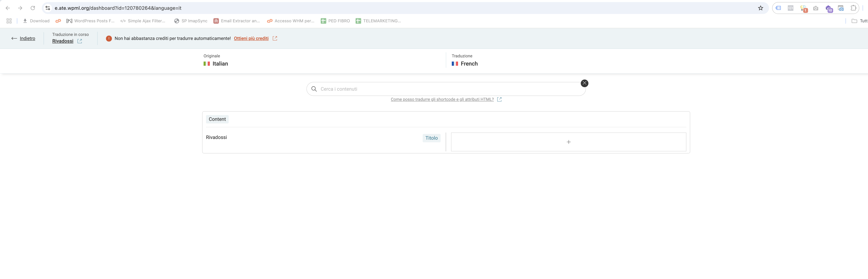868x279 pixels.
Task: Click the red warning alert icon
Action: point(109,38)
